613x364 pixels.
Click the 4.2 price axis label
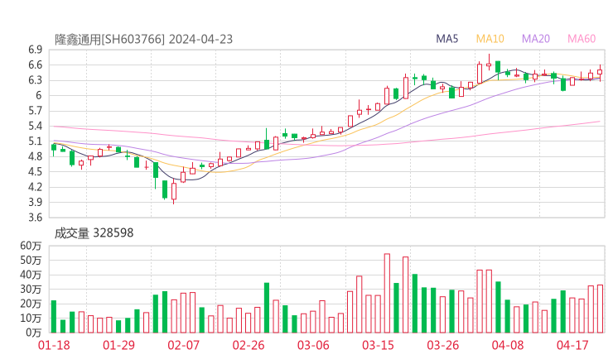pyautogui.click(x=35, y=187)
